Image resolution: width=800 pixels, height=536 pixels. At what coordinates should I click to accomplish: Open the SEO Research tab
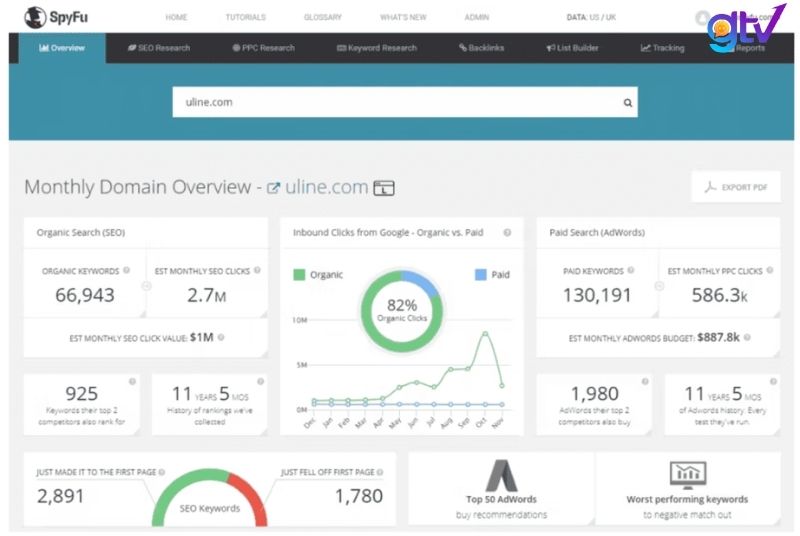click(x=159, y=48)
